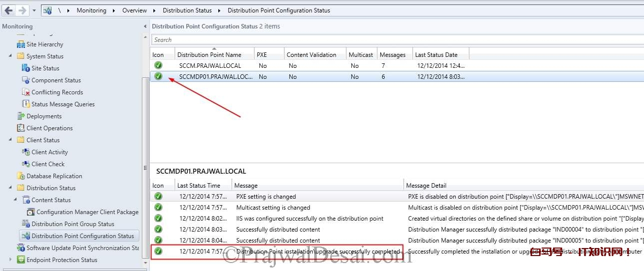Open the navigation history dropdown arrow
This screenshot has height=271, width=644.
tap(34, 10)
